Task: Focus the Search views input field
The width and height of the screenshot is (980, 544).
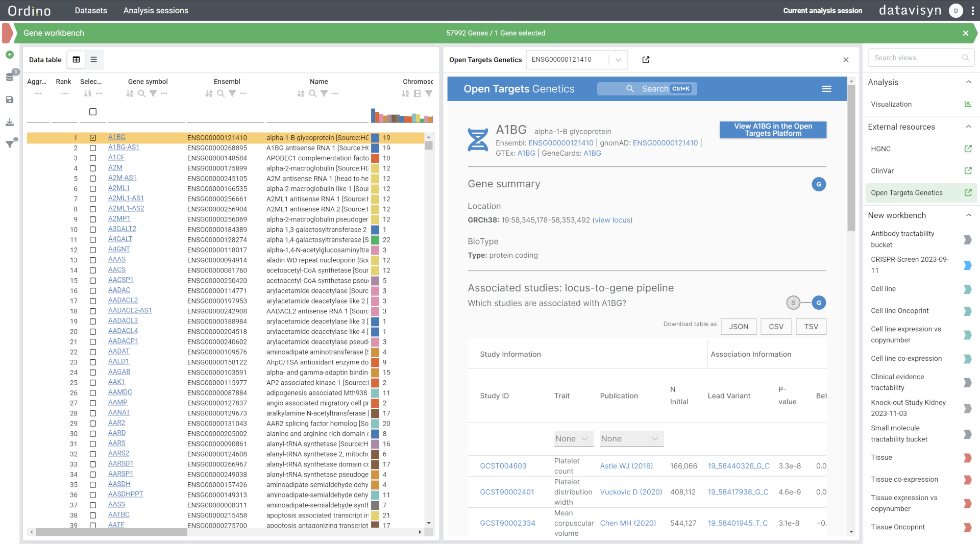Action: click(921, 58)
